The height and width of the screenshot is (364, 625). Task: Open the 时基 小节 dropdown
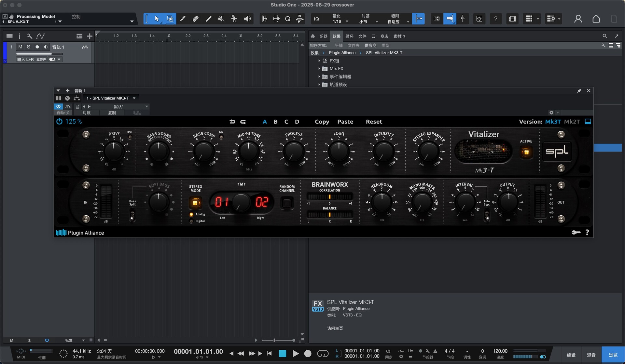click(368, 19)
